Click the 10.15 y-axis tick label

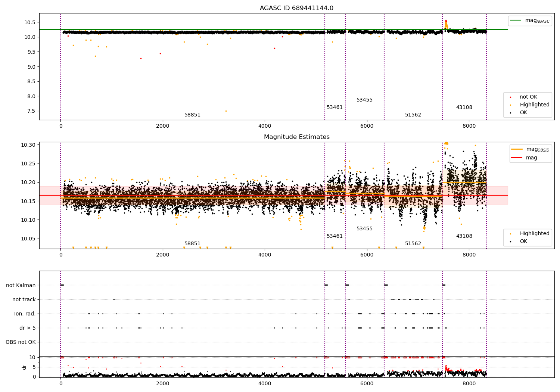[28, 201]
